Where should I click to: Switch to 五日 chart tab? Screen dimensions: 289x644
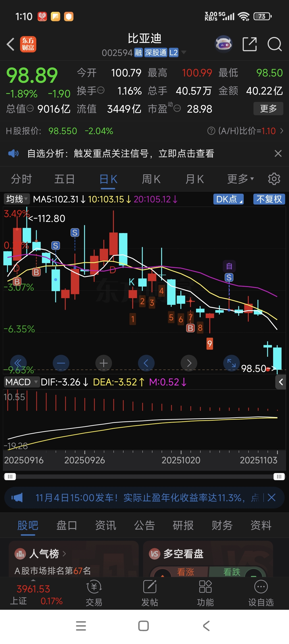[x=65, y=179]
